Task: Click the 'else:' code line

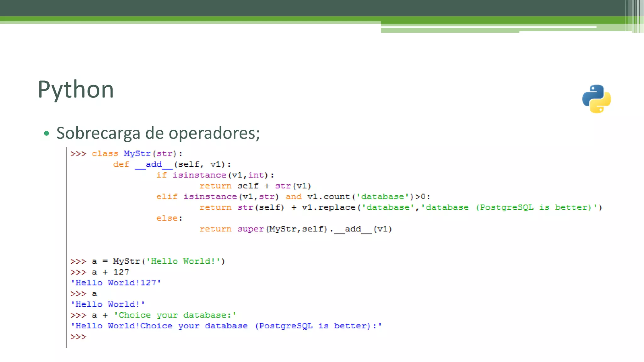Action: 169,218
